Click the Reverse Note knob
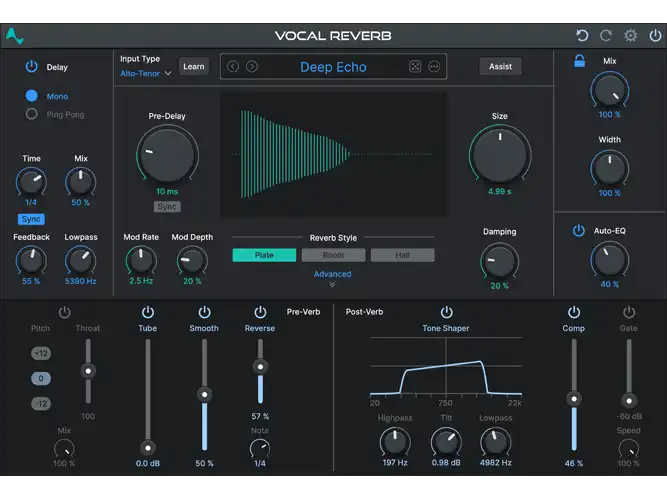This screenshot has height=500, width=667. [260, 448]
